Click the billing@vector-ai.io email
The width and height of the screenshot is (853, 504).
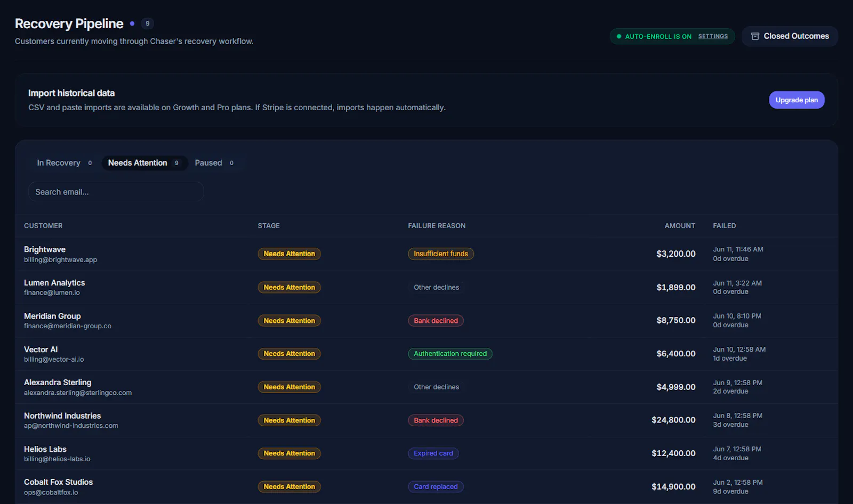[x=54, y=360]
